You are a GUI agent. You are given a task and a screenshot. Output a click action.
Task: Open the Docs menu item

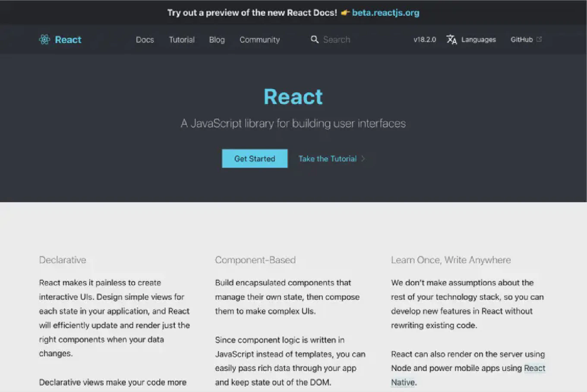(145, 40)
